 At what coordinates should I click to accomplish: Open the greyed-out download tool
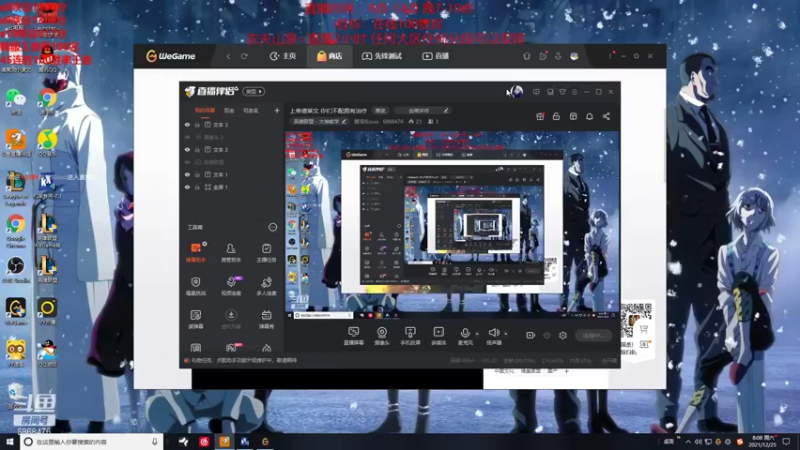click(231, 319)
